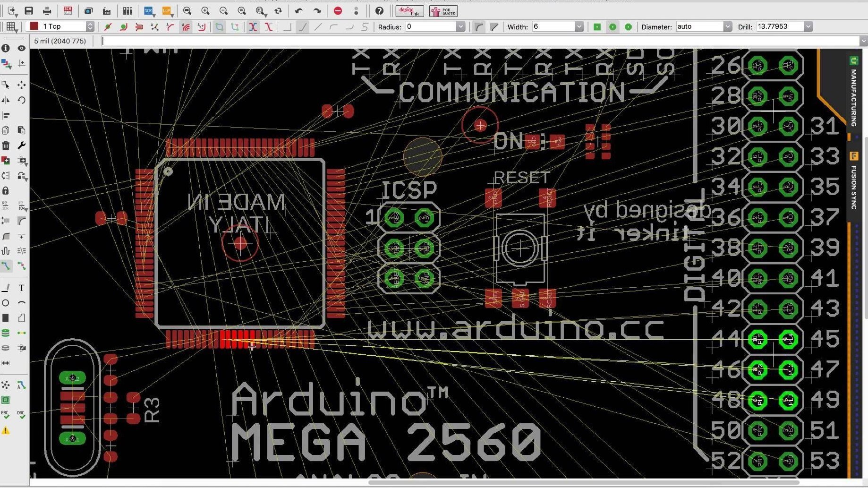Zoom out of the board
Image resolution: width=868 pixels, height=488 pixels.
(x=223, y=10)
